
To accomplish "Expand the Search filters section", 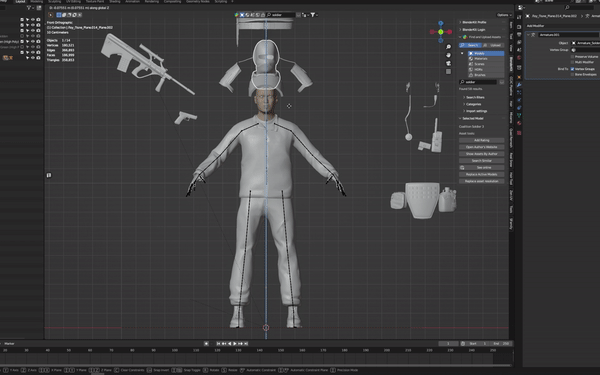I will point(475,98).
